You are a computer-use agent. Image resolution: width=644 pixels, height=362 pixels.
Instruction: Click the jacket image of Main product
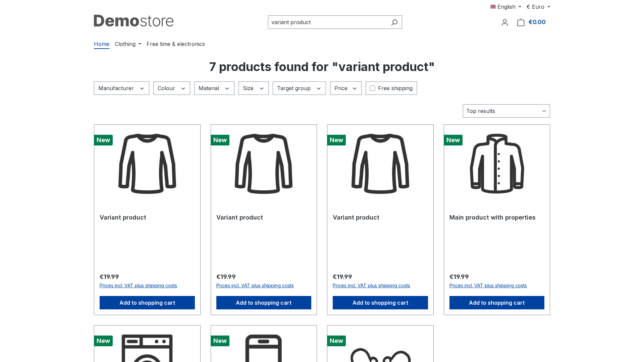point(497,164)
